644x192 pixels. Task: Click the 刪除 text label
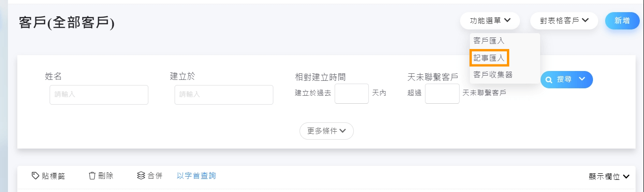coord(105,176)
